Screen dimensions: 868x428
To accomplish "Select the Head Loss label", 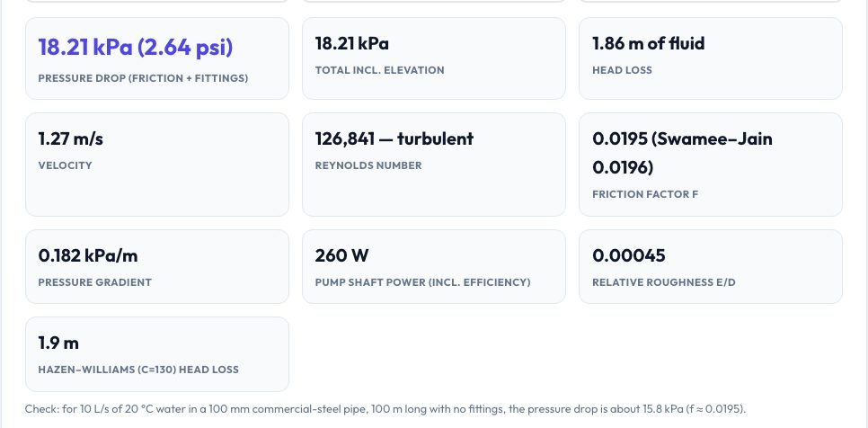I will tap(622, 70).
